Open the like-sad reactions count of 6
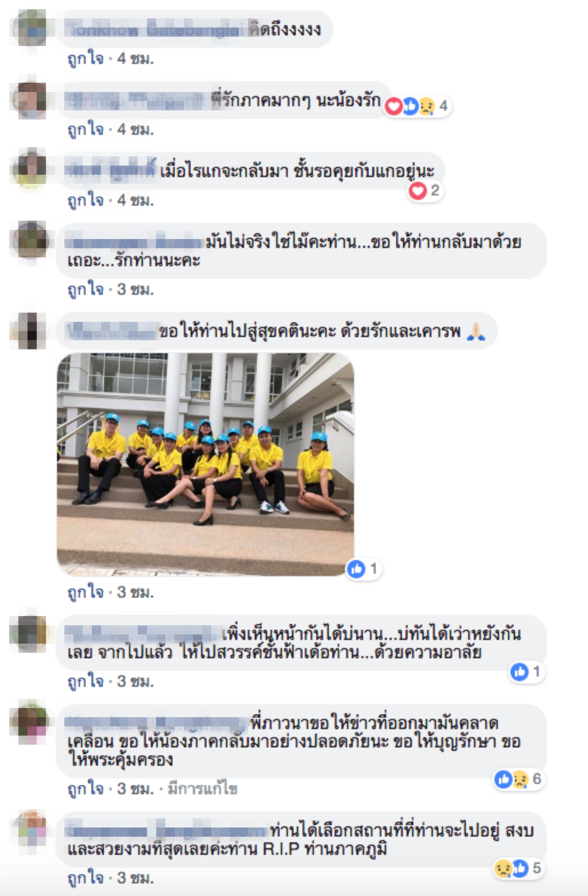 pos(518,779)
